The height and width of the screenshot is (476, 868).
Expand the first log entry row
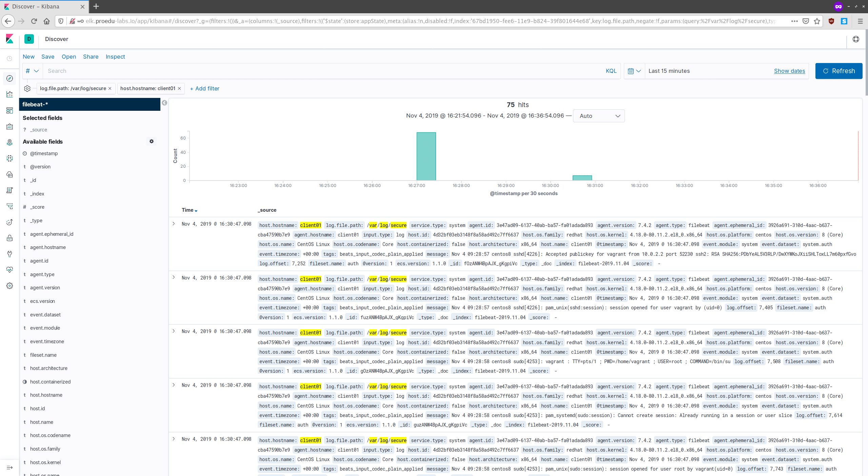point(174,224)
